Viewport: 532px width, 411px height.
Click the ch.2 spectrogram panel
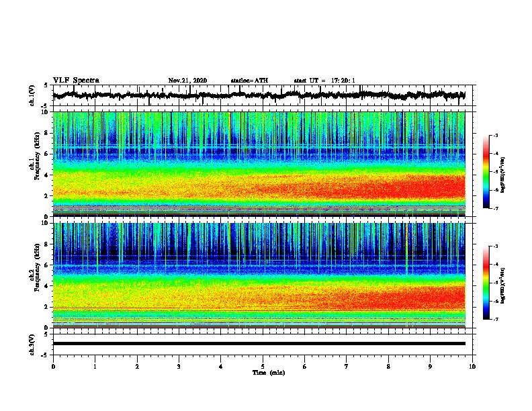point(259,275)
